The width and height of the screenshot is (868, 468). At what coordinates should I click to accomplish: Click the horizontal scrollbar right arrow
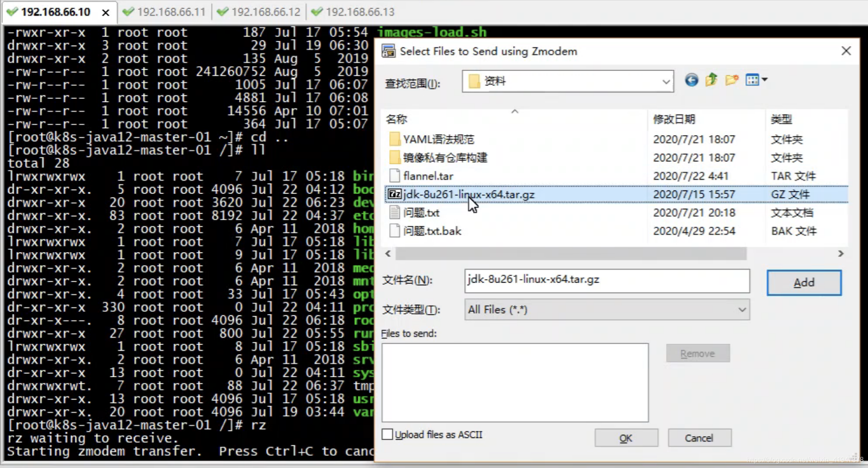point(840,254)
